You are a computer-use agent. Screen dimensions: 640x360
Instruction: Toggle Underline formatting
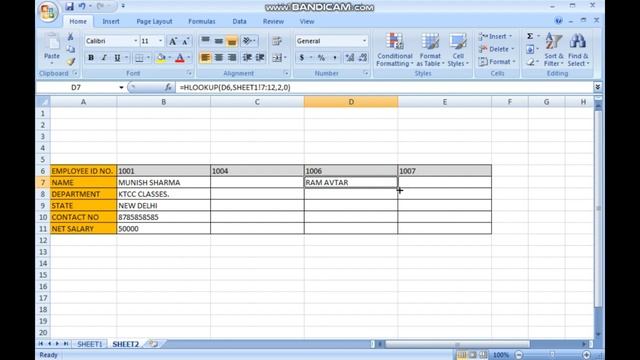[x=117, y=58]
